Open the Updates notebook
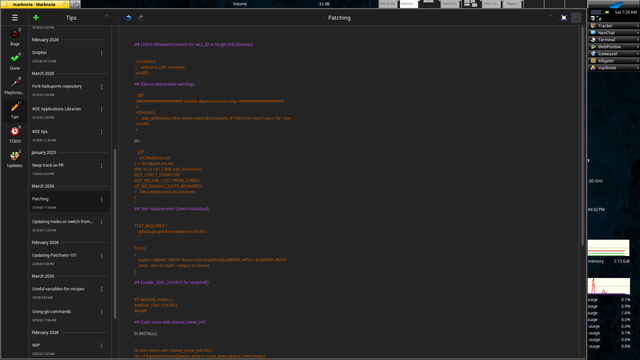 coord(15,159)
